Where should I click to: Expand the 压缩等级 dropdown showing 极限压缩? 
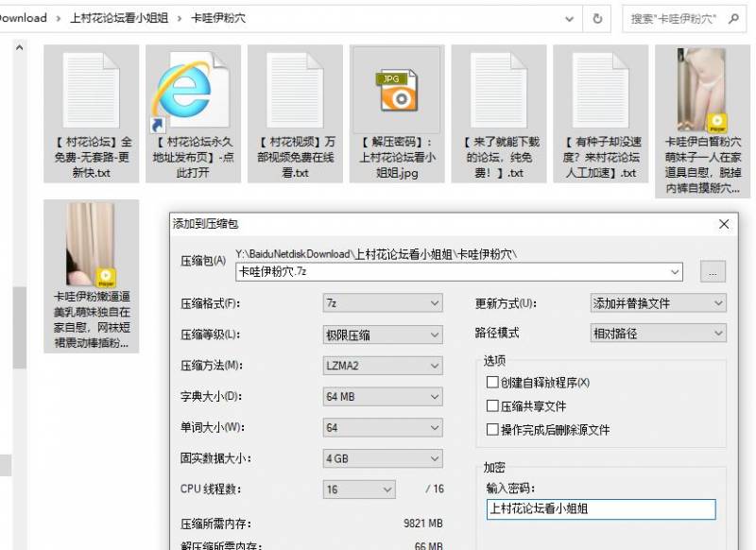(383, 335)
